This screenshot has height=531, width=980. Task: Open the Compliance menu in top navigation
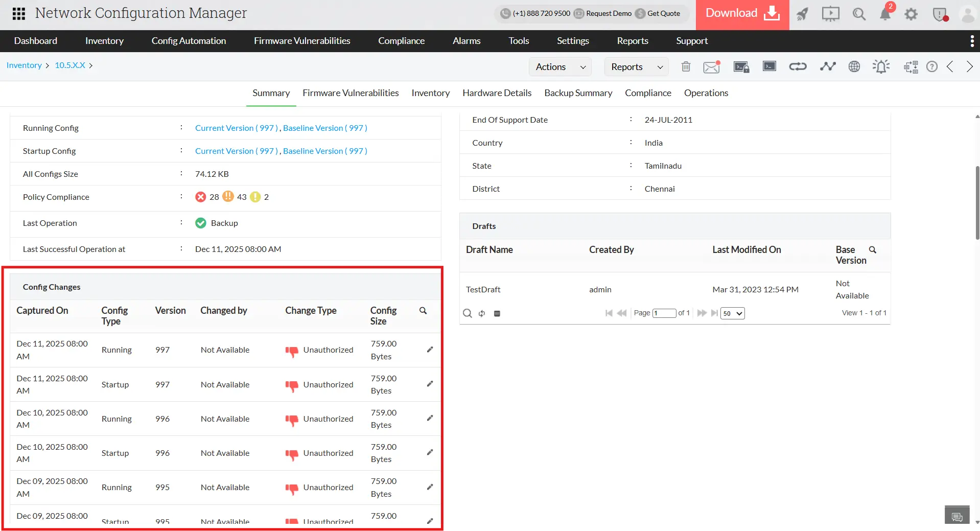click(x=401, y=41)
